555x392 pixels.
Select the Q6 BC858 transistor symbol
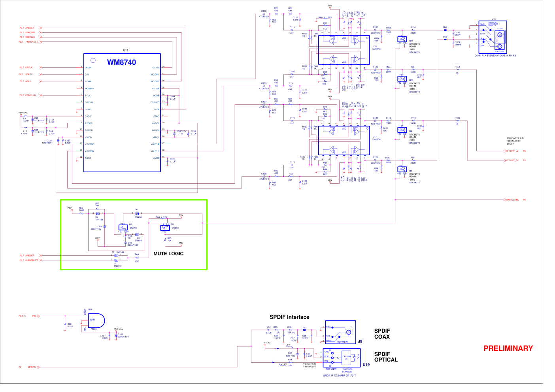coord(165,228)
